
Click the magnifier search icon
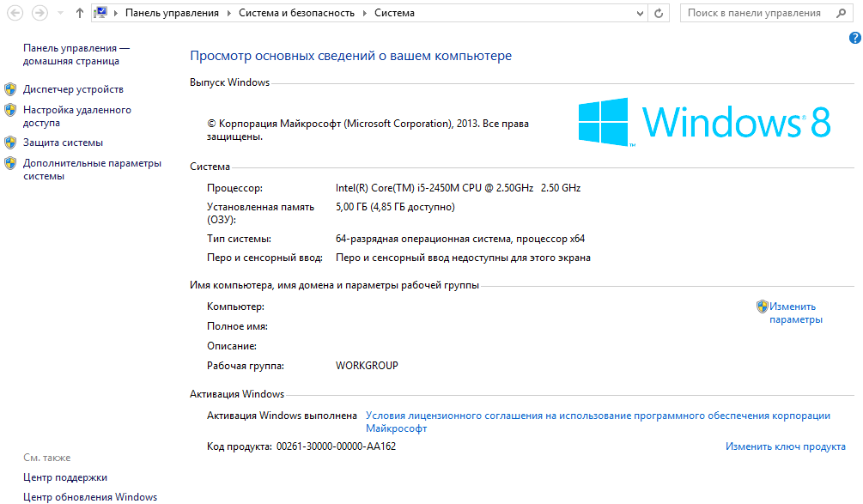click(x=841, y=13)
